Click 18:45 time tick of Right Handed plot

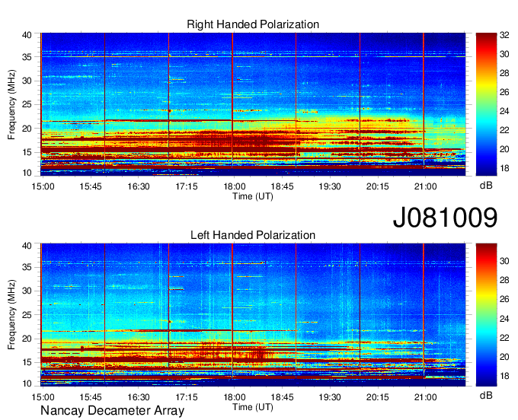[282, 186]
